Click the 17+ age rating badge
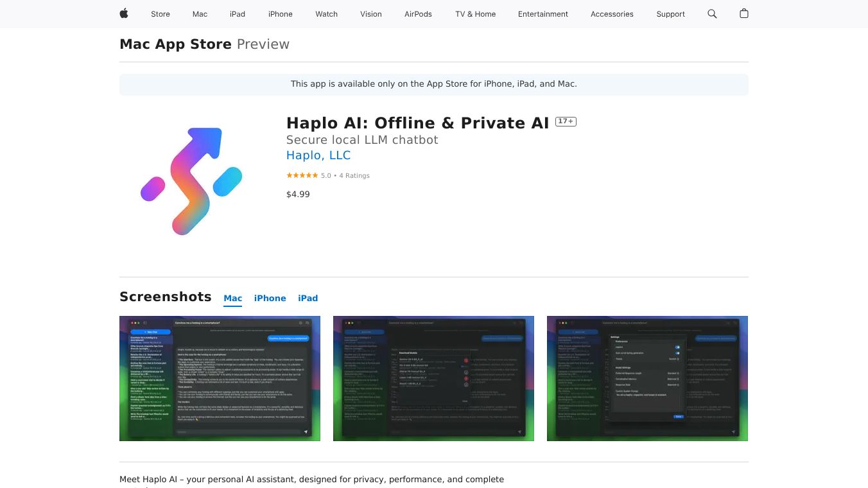This screenshot has height=488, width=868. pos(566,121)
